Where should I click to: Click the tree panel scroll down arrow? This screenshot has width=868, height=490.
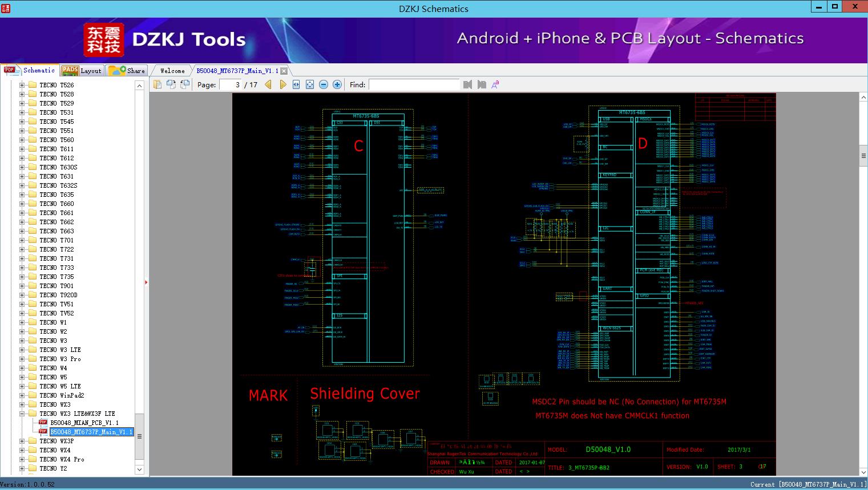coord(139,469)
